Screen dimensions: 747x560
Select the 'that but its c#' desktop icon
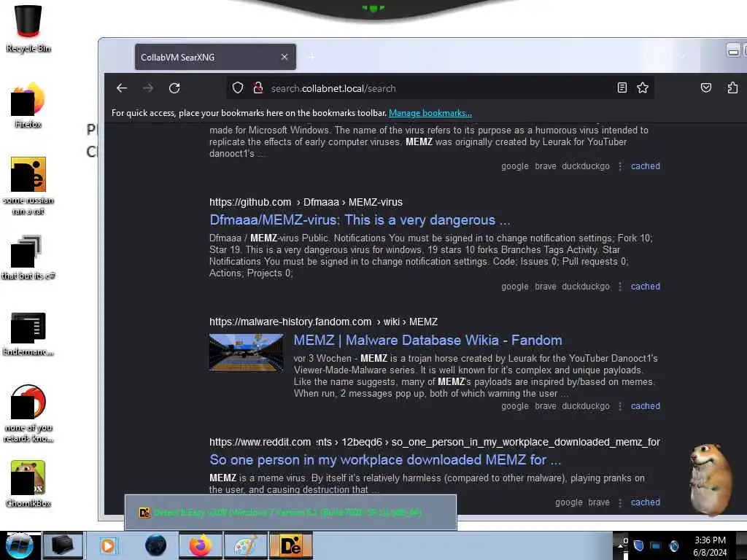tap(28, 257)
